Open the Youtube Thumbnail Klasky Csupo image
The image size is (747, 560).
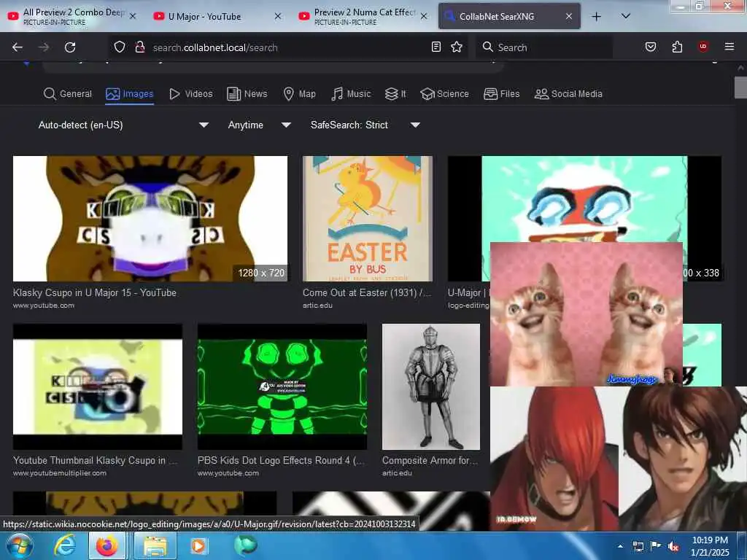(x=98, y=386)
